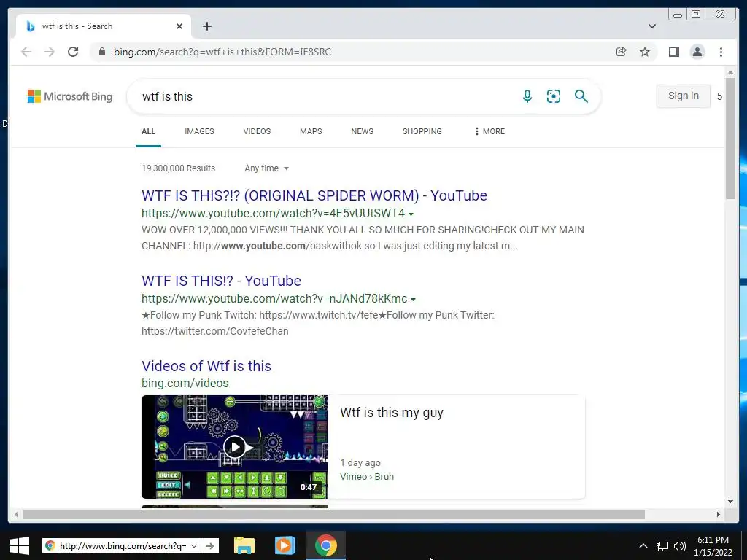Reload the page with refresh icon
This screenshot has width=747, height=560.
(73, 52)
